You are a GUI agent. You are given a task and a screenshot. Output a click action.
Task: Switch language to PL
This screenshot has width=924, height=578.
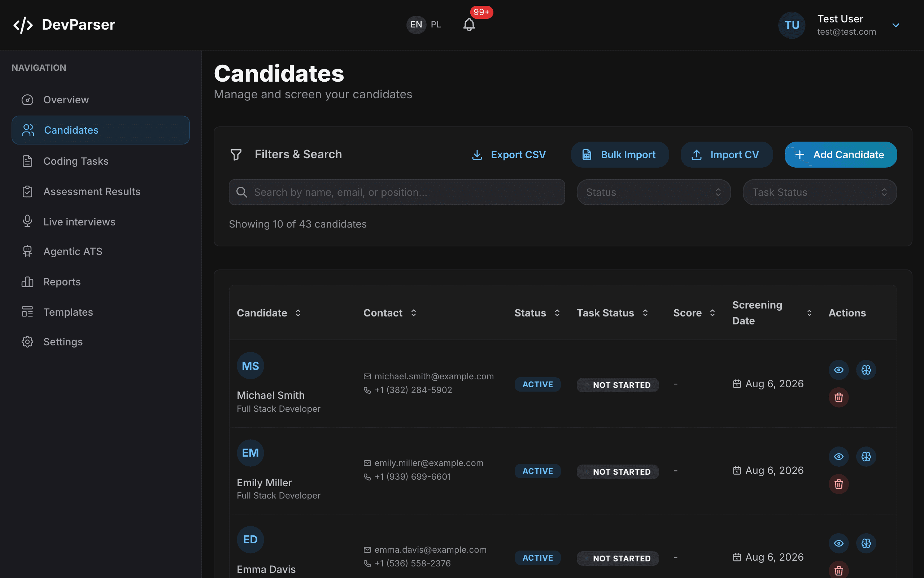point(436,25)
